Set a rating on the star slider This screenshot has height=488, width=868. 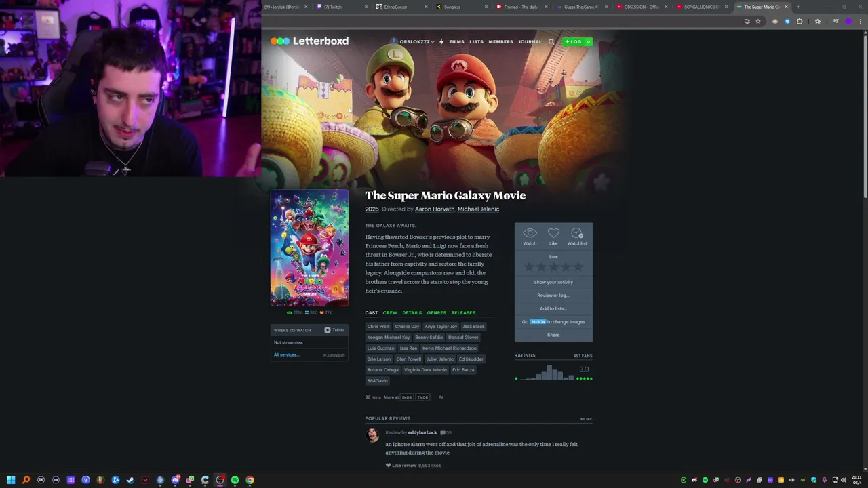[x=553, y=267]
